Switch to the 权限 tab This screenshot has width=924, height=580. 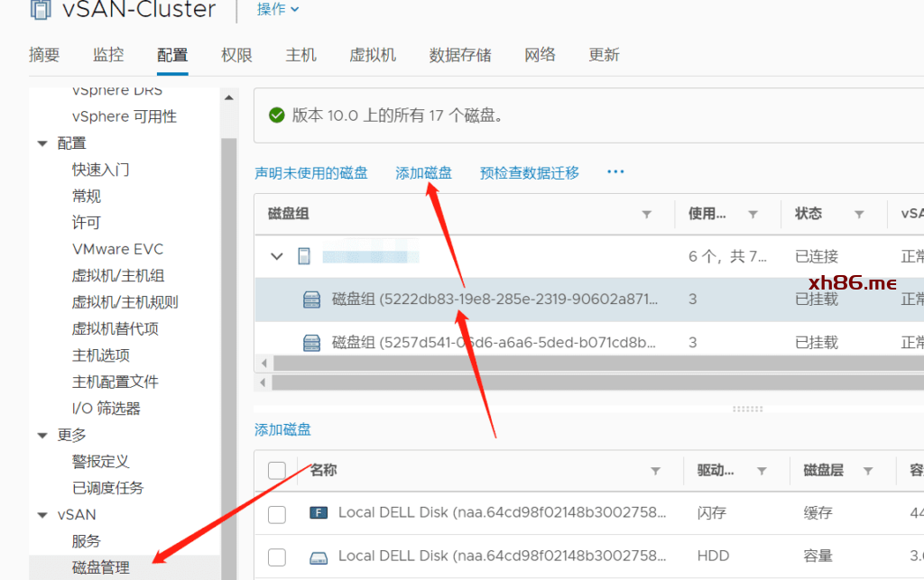[x=236, y=55]
